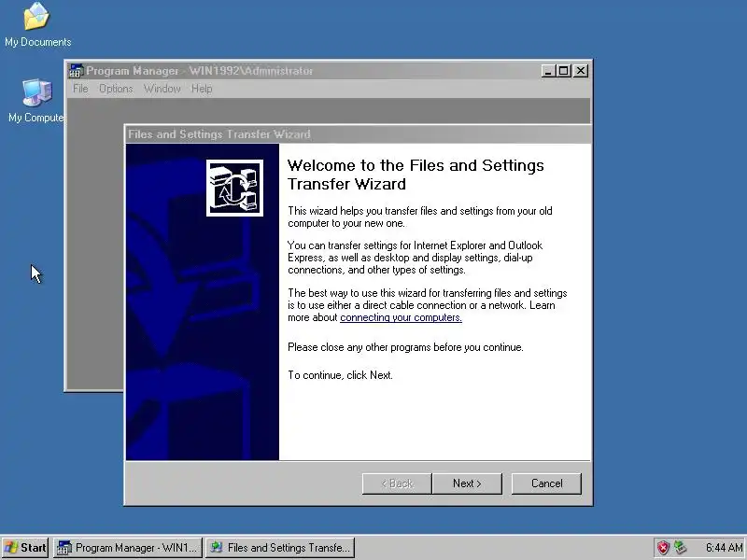This screenshot has height=560, width=747.
Task: Click the Program Manager title bar icon
Action: pos(76,71)
